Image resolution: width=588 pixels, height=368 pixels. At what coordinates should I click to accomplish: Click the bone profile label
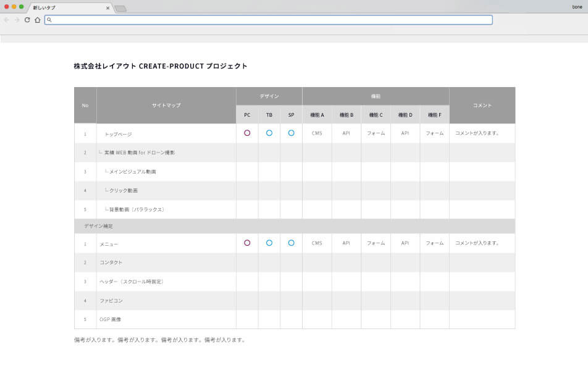(577, 7)
